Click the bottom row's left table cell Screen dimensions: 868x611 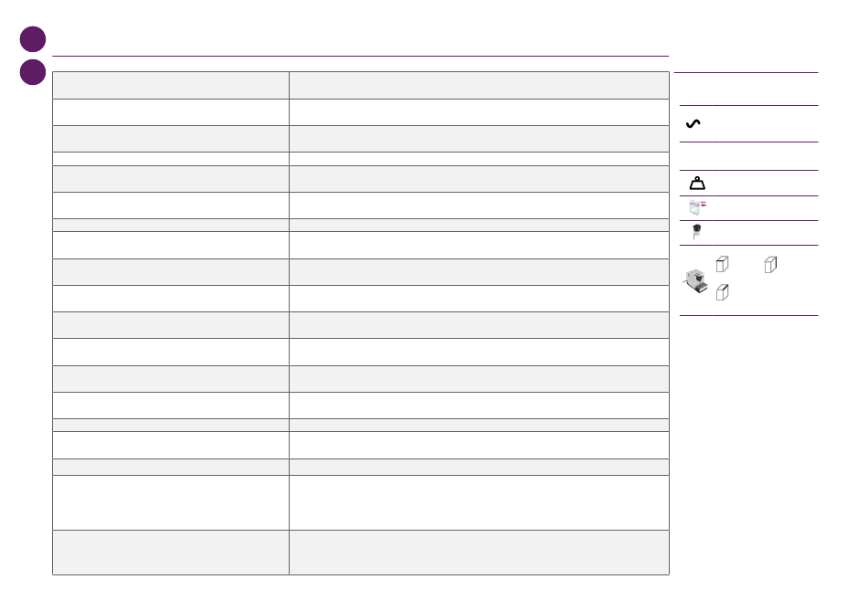[x=171, y=553]
